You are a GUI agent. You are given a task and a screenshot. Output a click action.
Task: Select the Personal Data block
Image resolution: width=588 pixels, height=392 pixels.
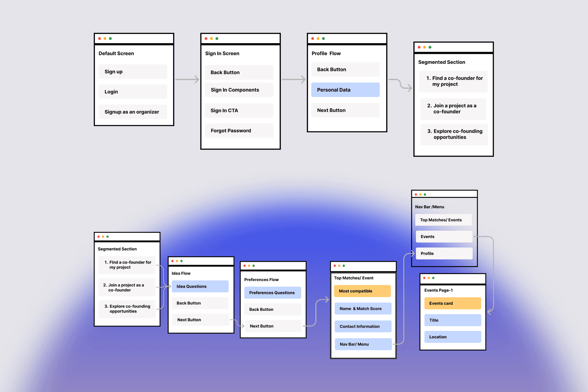(345, 90)
